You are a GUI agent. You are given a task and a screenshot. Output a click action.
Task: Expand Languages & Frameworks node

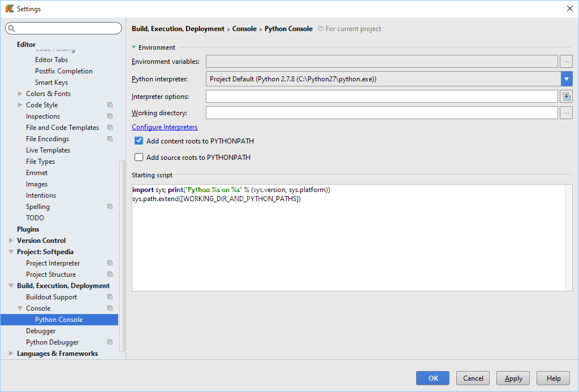pos(11,353)
